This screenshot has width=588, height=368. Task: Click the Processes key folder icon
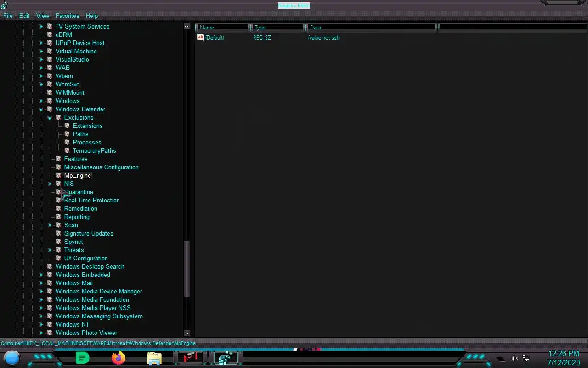click(x=67, y=142)
